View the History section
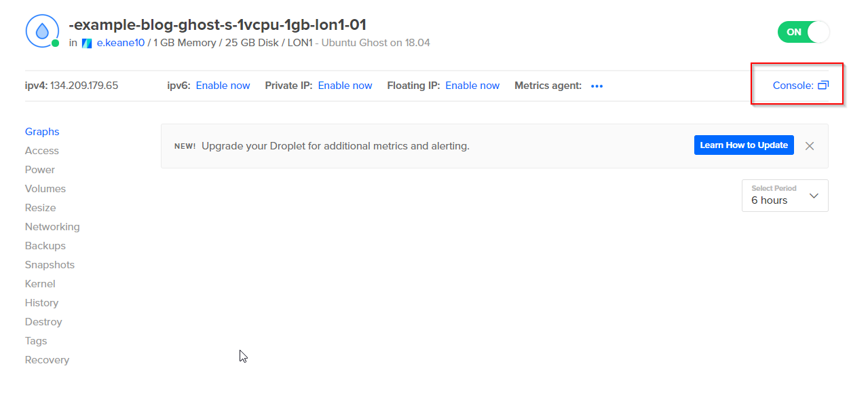868x415 pixels. pos(41,303)
